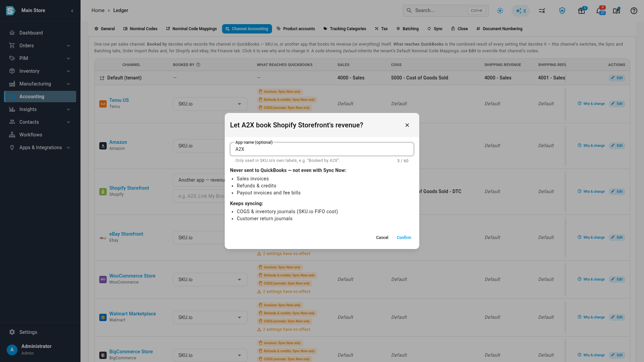Click the gear-sun icon beside search
644x362 pixels.
point(500,11)
